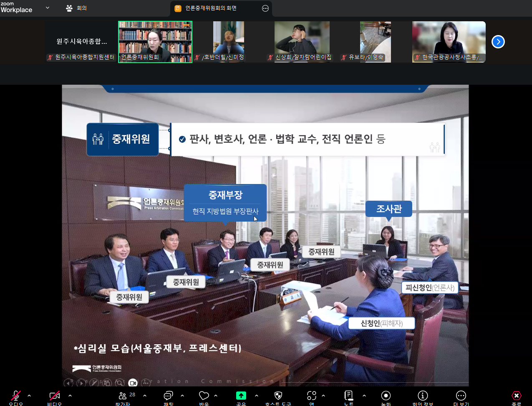Screen dimensions: 532x406
Task: Open the participants (참가자) panel
Action: pos(123,396)
